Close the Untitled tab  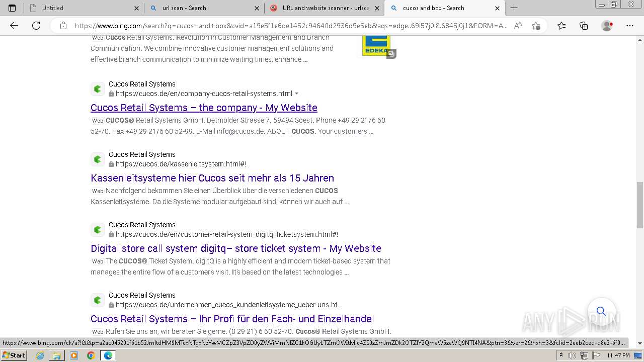pos(136,8)
